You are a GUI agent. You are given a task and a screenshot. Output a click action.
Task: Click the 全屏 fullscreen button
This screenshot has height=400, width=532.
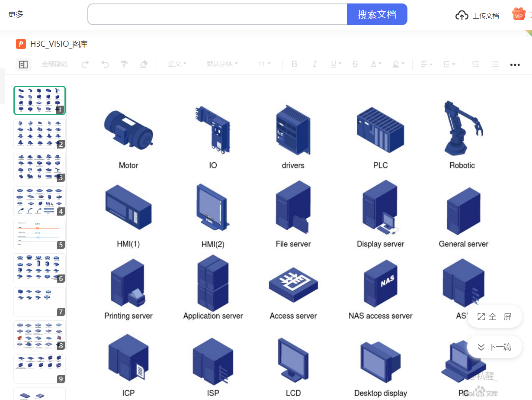point(494,317)
